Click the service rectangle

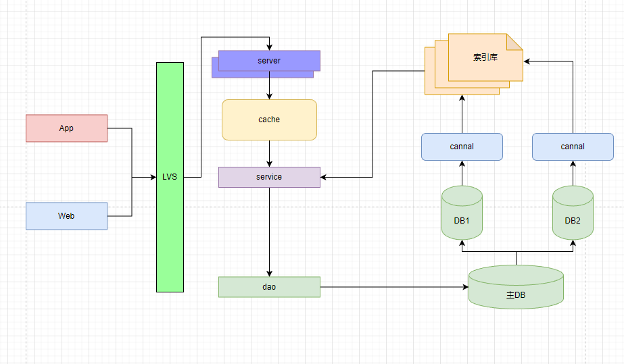click(269, 177)
